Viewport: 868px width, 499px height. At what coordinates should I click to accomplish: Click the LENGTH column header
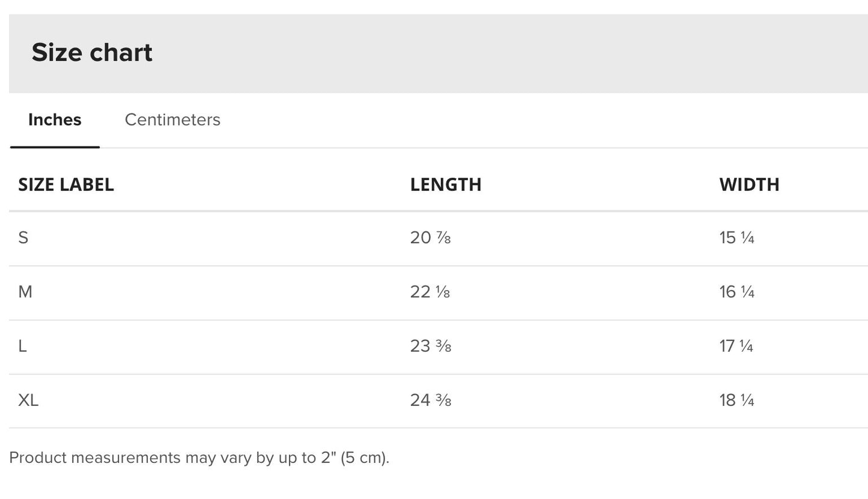click(446, 184)
